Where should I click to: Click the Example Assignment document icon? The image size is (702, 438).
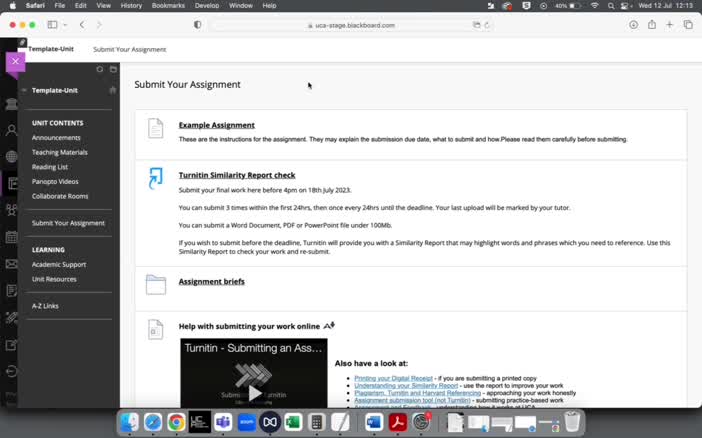[x=155, y=129]
